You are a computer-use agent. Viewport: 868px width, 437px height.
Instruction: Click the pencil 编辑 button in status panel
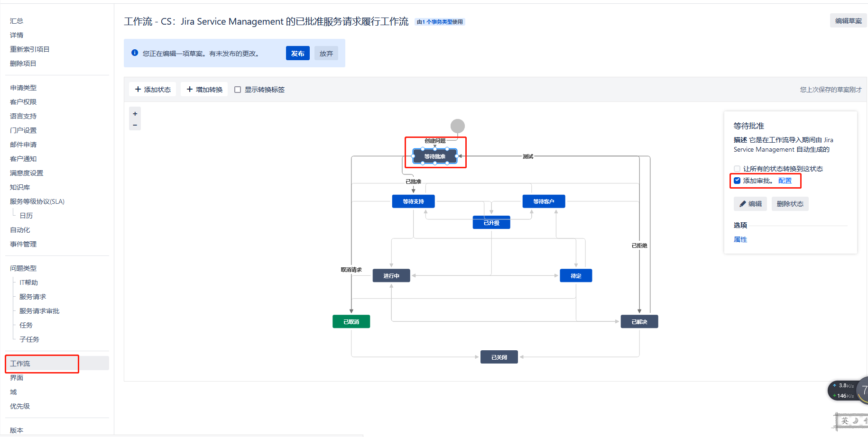[x=750, y=204]
